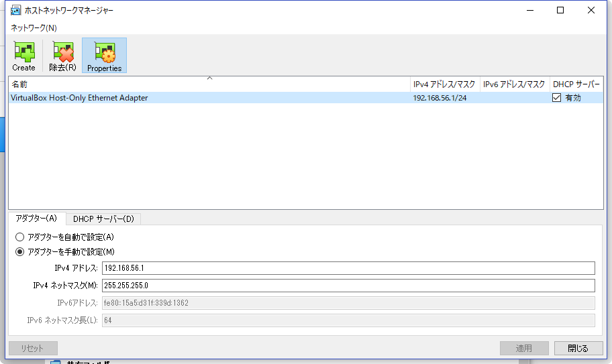The width and height of the screenshot is (612, 364).
Task: Select VirtualBox Host-Only Ethernet Adapter row
Action: click(x=306, y=98)
